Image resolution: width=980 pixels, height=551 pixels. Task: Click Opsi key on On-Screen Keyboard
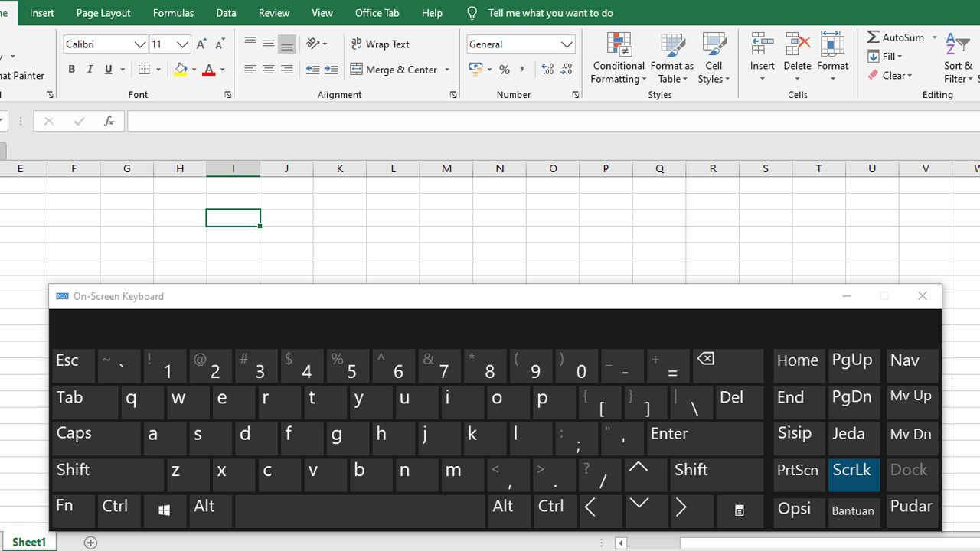point(798,511)
